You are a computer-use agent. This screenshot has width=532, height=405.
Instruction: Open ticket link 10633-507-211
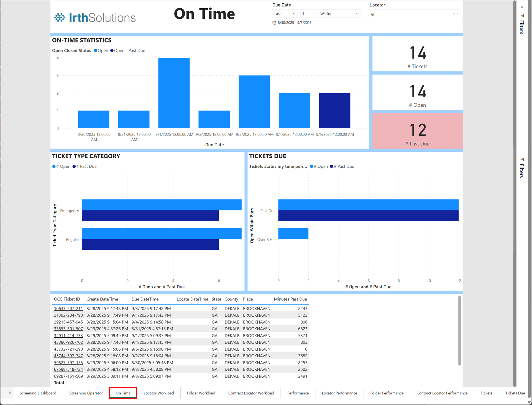pyautogui.click(x=68, y=309)
